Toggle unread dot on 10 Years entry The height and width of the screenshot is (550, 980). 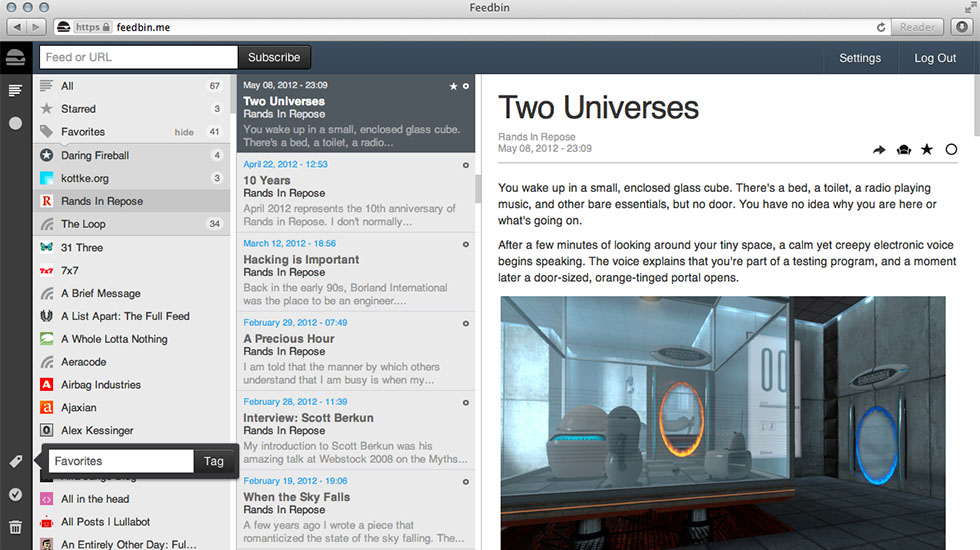pos(466,165)
